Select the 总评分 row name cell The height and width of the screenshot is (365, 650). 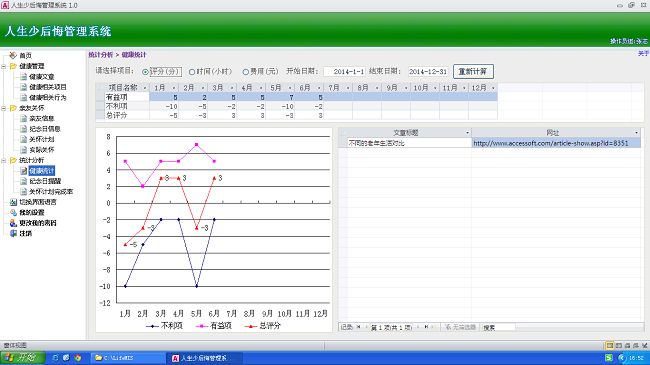click(x=127, y=115)
